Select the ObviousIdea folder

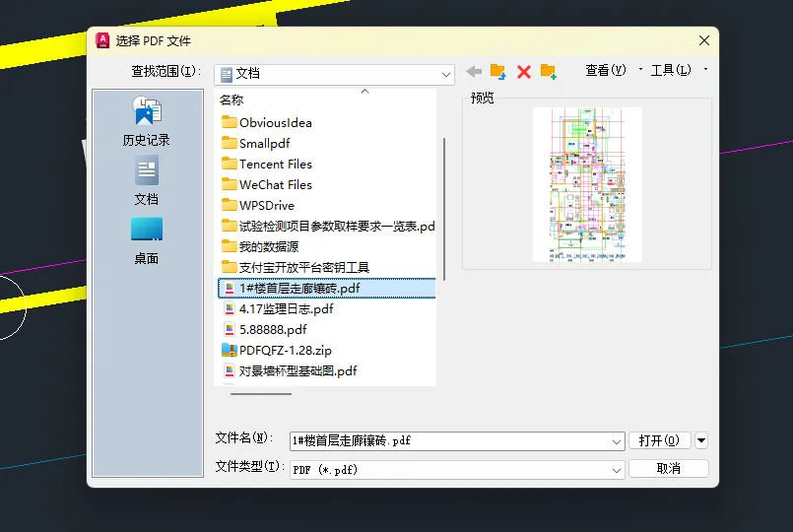click(x=267, y=122)
